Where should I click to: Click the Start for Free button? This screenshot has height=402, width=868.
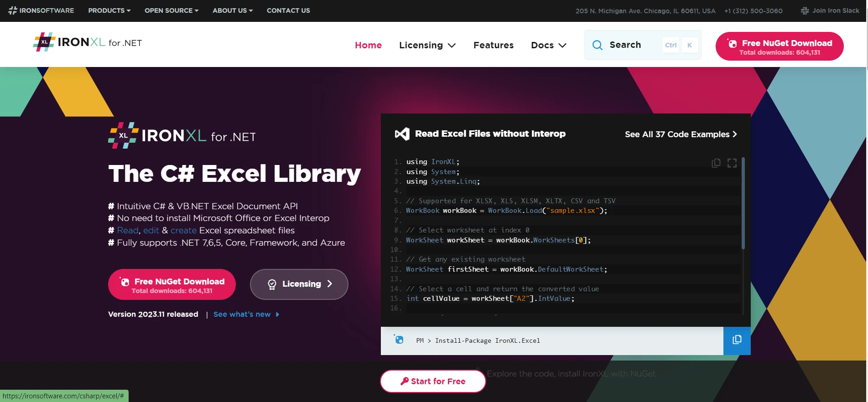tap(433, 381)
